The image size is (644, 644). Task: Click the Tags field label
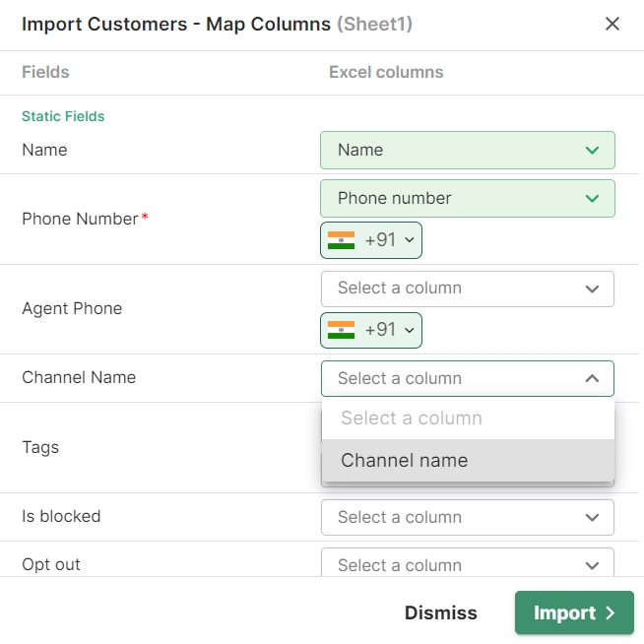coord(40,447)
